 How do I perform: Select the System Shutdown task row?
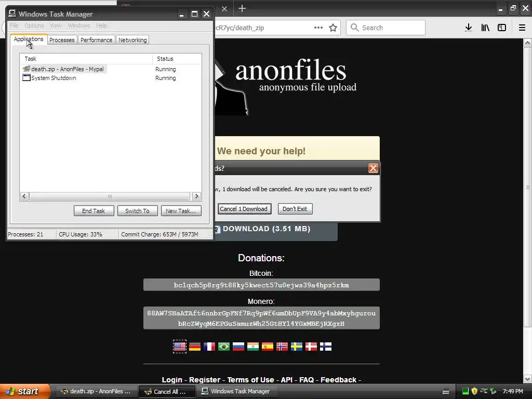click(x=49, y=78)
